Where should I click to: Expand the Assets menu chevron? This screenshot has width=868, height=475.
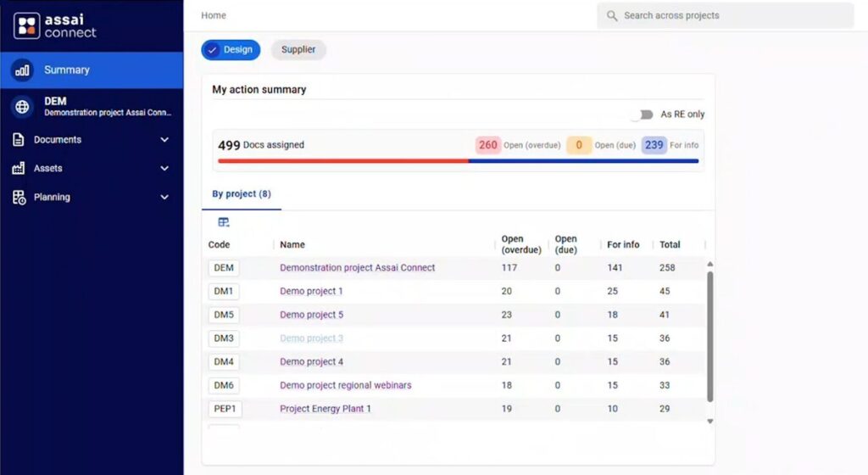coord(164,169)
